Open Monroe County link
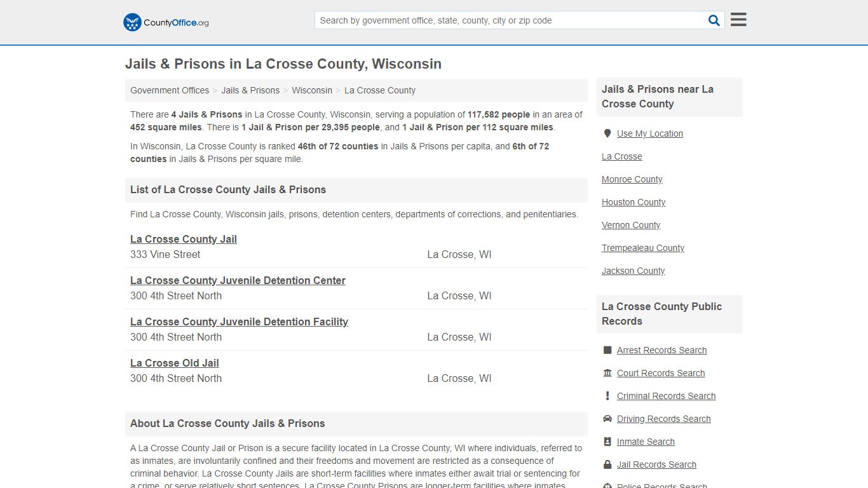Image resolution: width=868 pixels, height=488 pixels. pos(632,179)
